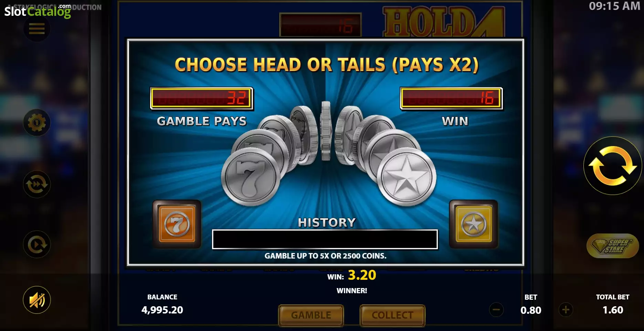Increase bet with plus button
This screenshot has width=644, height=331.
tap(566, 310)
